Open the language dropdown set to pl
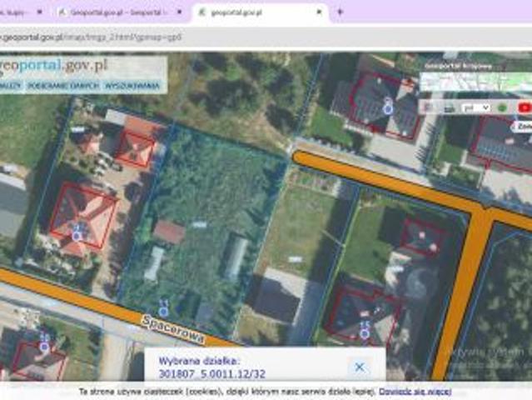This screenshot has height=400, width=532. click(x=476, y=107)
